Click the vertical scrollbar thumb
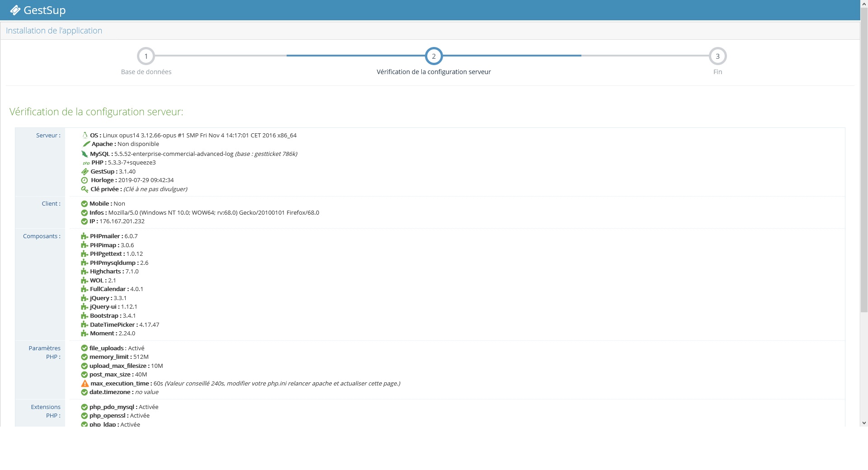868x470 pixels. coord(864,158)
